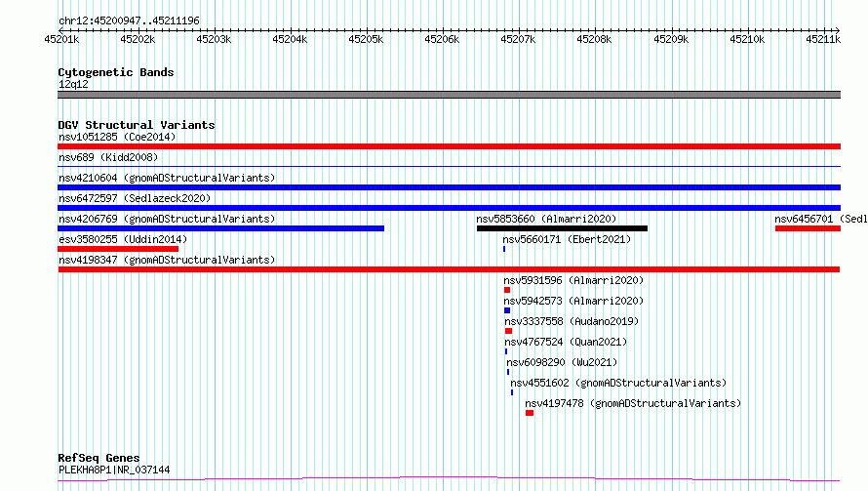Click the nsv6456701 red variant bar

pos(808,228)
